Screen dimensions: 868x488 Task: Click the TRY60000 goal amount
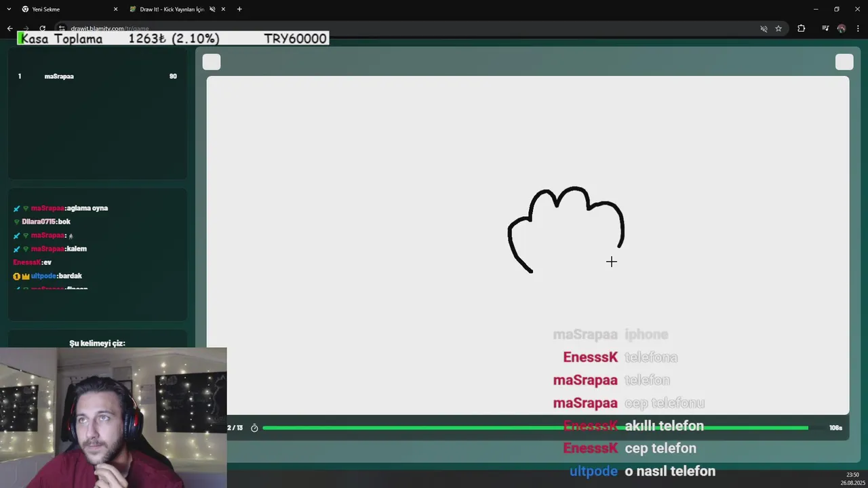pyautogui.click(x=295, y=39)
